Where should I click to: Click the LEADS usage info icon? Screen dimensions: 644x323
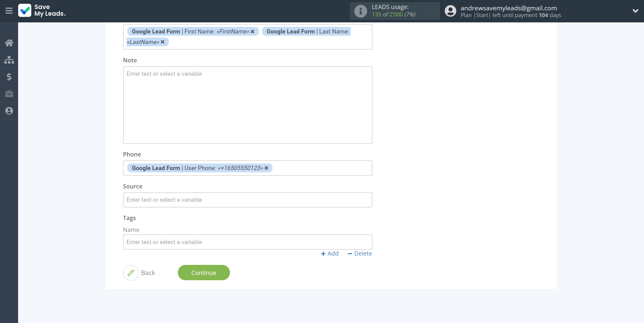360,11
